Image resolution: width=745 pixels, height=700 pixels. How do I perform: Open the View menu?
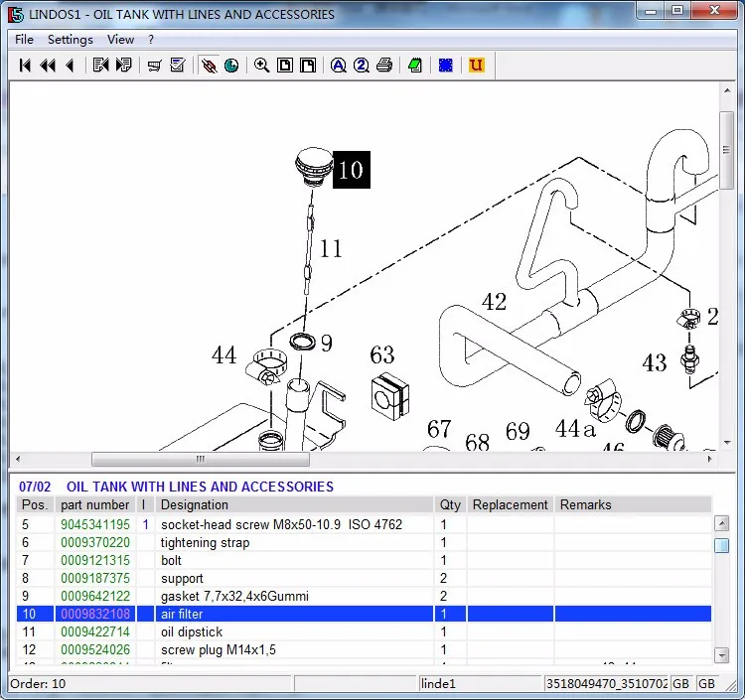[x=120, y=40]
